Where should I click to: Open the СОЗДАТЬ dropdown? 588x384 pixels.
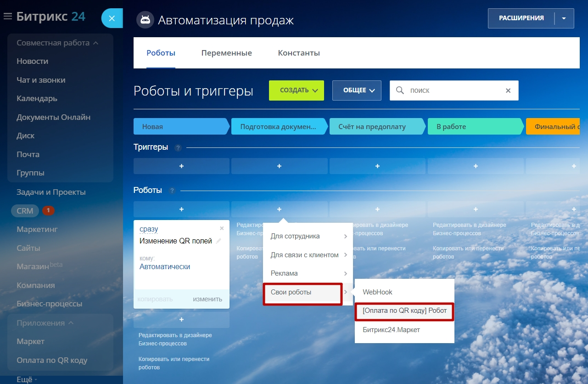click(297, 90)
